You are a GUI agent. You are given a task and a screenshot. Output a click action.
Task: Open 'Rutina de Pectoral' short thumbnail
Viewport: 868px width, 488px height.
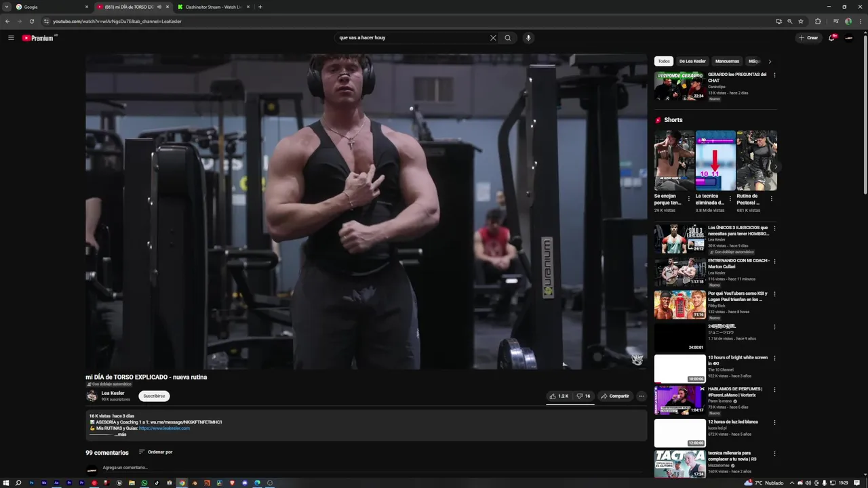pos(757,161)
